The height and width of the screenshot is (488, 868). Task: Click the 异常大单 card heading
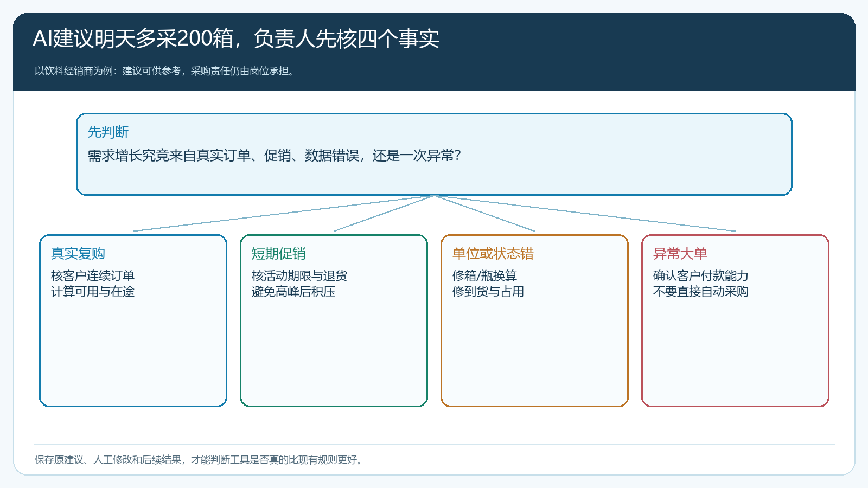680,253
